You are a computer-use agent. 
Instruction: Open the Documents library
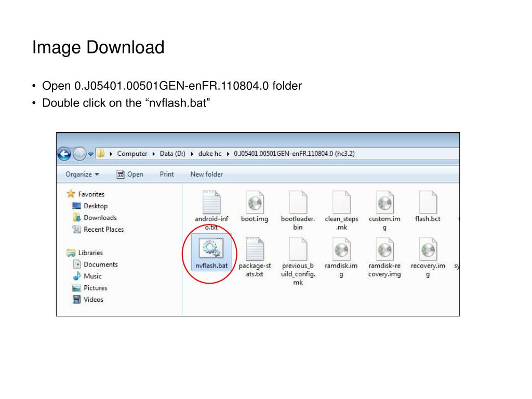point(101,264)
